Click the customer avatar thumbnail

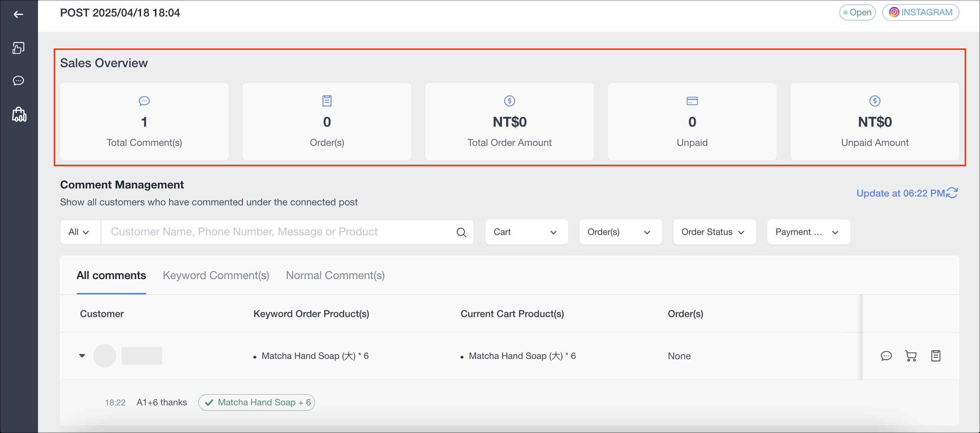(x=105, y=356)
